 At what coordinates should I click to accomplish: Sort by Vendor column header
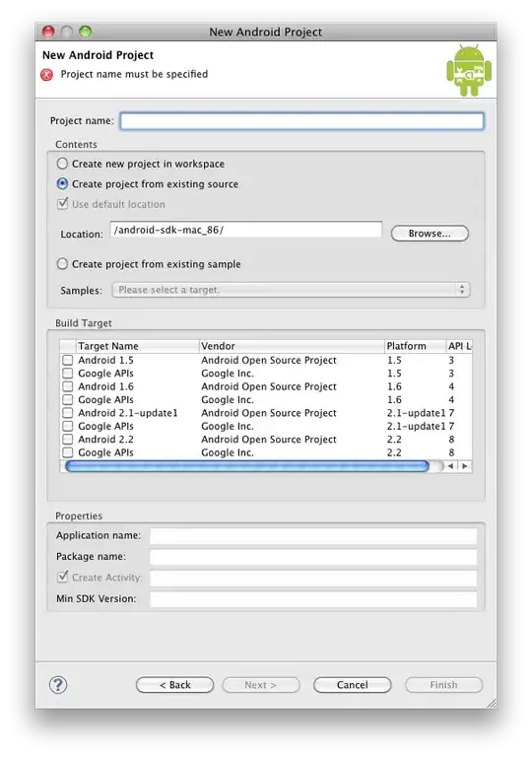(x=292, y=346)
